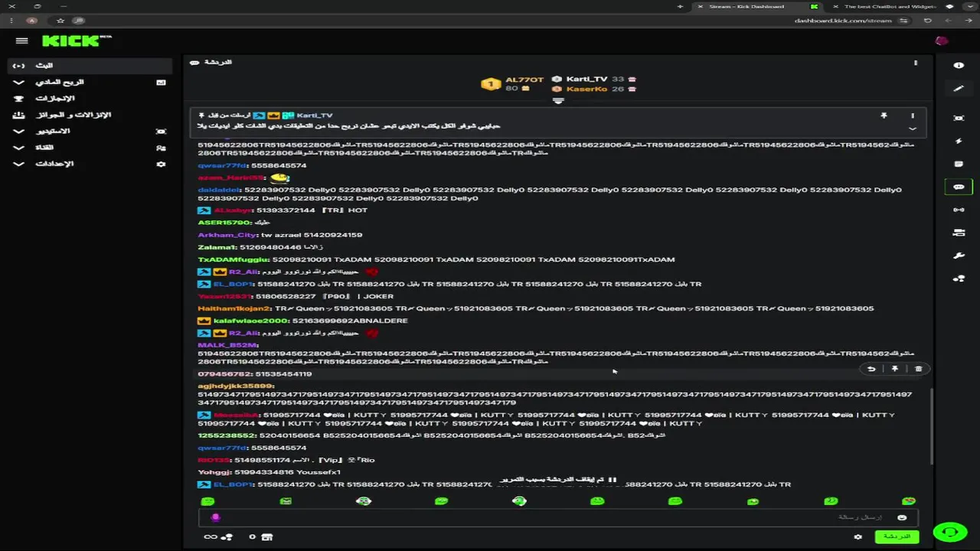Open the البث (Stream) sidebar item
The height and width of the screenshot is (551, 980).
click(x=90, y=66)
